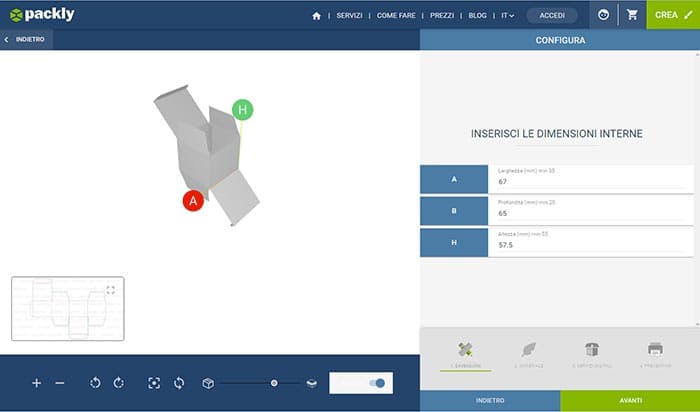Image resolution: width=700 pixels, height=412 pixels.
Task: Click the box open/close slider handle
Action: click(274, 383)
